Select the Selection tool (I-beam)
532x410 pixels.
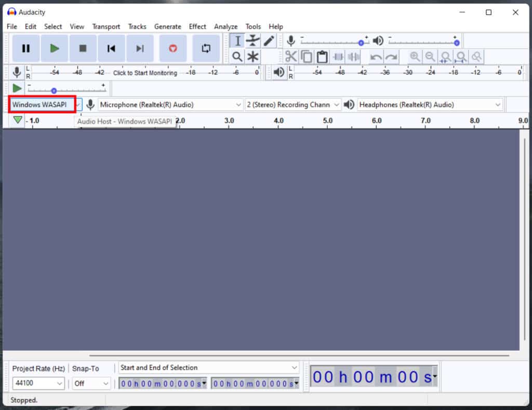pyautogui.click(x=237, y=41)
